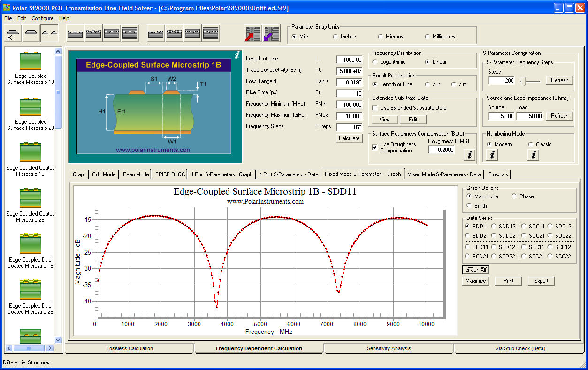This screenshot has height=370, width=588.
Task: Switch to the SPICE RLGC tab
Action: (x=170, y=174)
